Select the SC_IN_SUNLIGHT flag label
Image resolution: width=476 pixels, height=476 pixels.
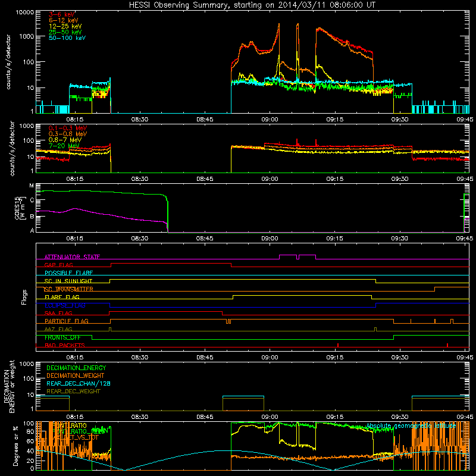tap(68, 281)
